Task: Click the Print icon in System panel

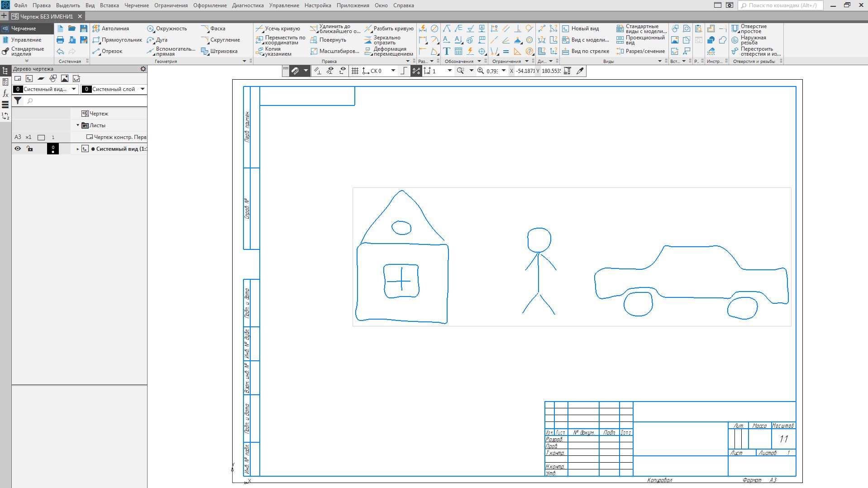Action: (x=60, y=40)
